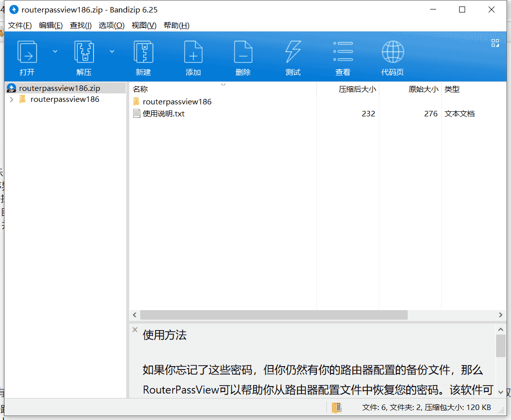Sort by Type (类型) column header
The image size is (511, 420).
click(x=452, y=89)
